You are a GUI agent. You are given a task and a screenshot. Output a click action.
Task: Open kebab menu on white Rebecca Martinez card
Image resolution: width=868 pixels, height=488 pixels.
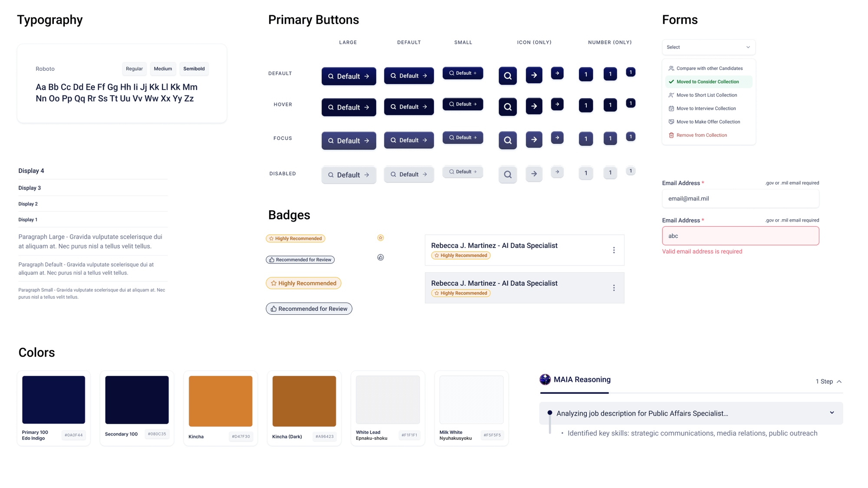614,250
